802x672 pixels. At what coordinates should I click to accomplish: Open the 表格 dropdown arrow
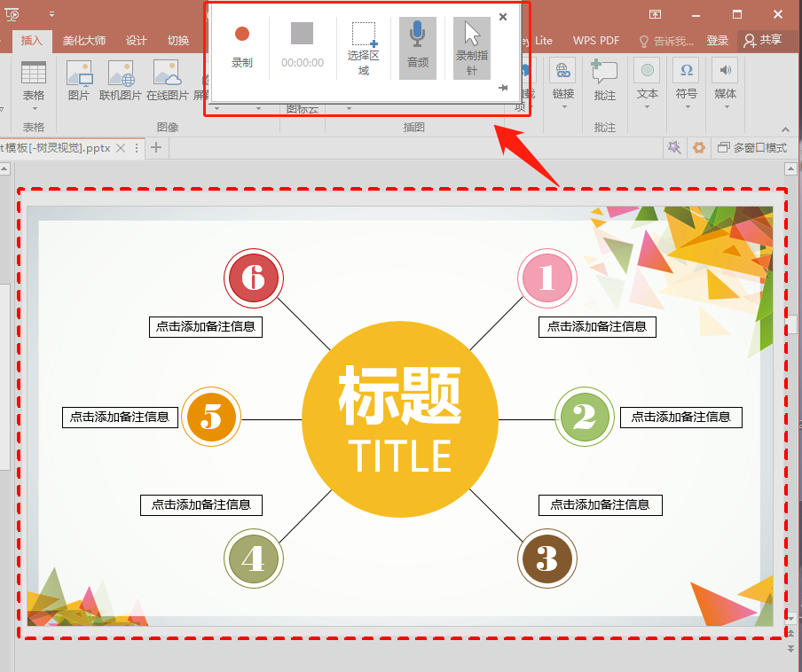pos(35,109)
